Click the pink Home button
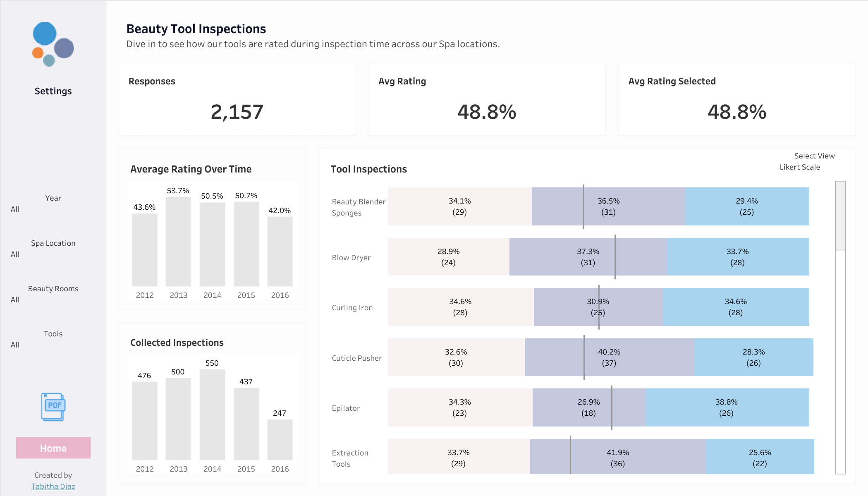The height and width of the screenshot is (496, 868). (53, 448)
